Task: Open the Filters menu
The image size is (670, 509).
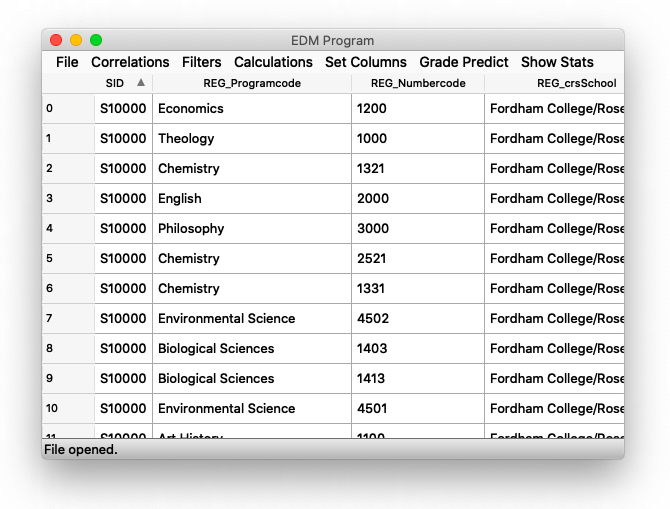Action: [x=201, y=62]
